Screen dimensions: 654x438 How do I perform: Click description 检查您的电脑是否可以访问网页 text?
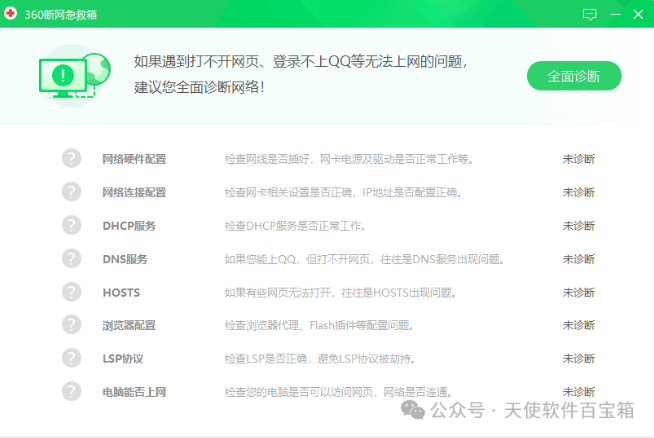click(338, 392)
